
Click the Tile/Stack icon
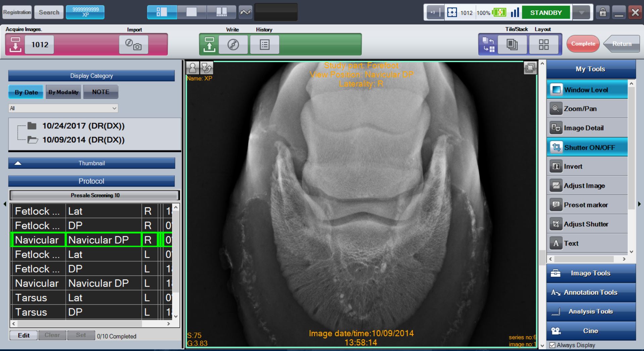512,45
